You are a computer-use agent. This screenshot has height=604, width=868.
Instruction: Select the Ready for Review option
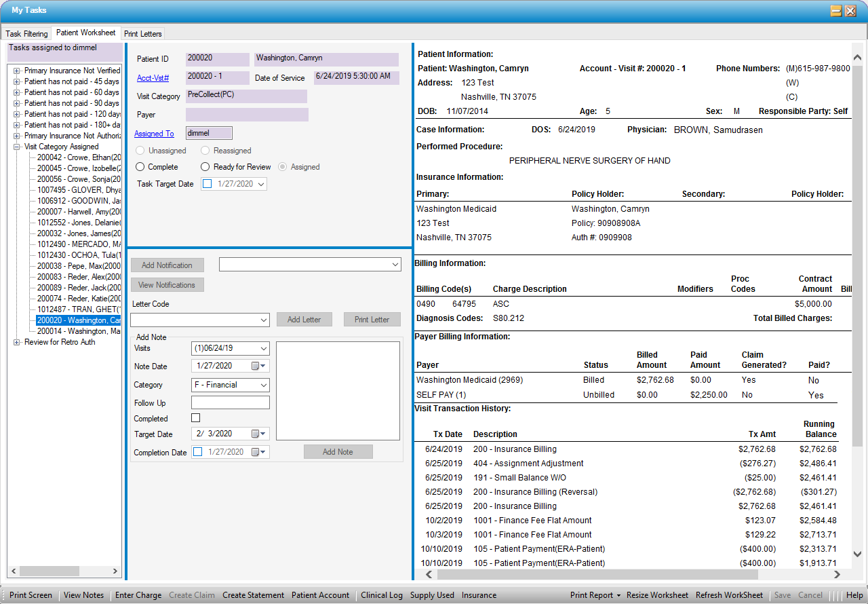(x=205, y=167)
